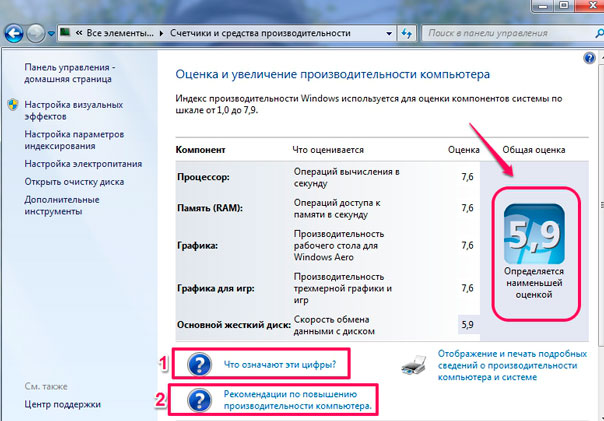Select the 'Графика:' row label

197,246
